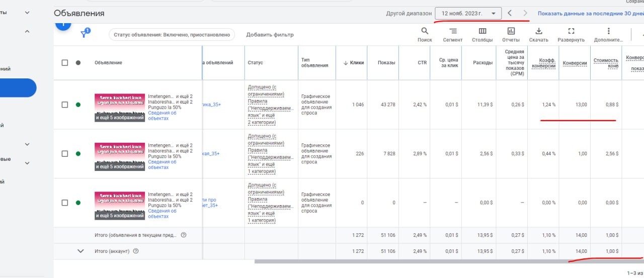The image size is (644, 278).
Task: Click the blue plus create button
Action: coord(63,24)
